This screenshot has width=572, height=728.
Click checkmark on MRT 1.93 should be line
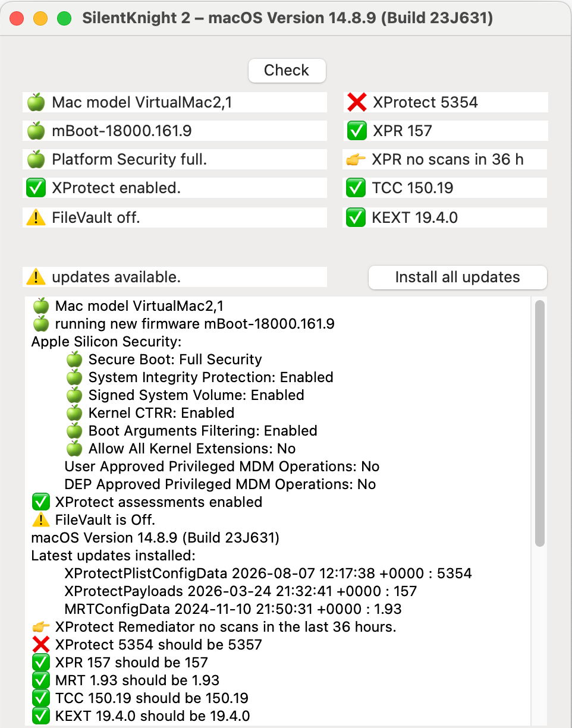[40, 680]
